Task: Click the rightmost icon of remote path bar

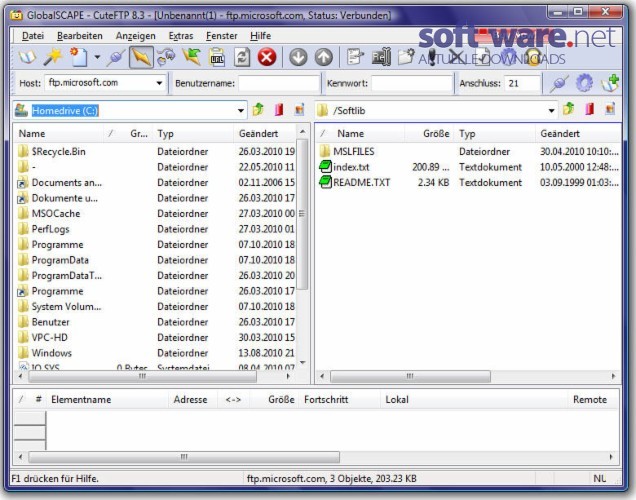Action: pyautogui.click(x=610, y=109)
